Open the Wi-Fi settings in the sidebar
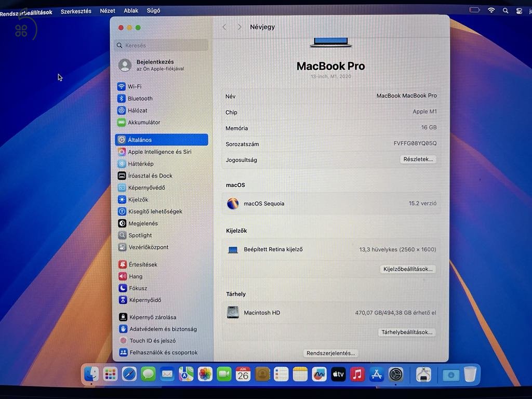Viewport: 532px width, 399px height. pyautogui.click(x=129, y=87)
